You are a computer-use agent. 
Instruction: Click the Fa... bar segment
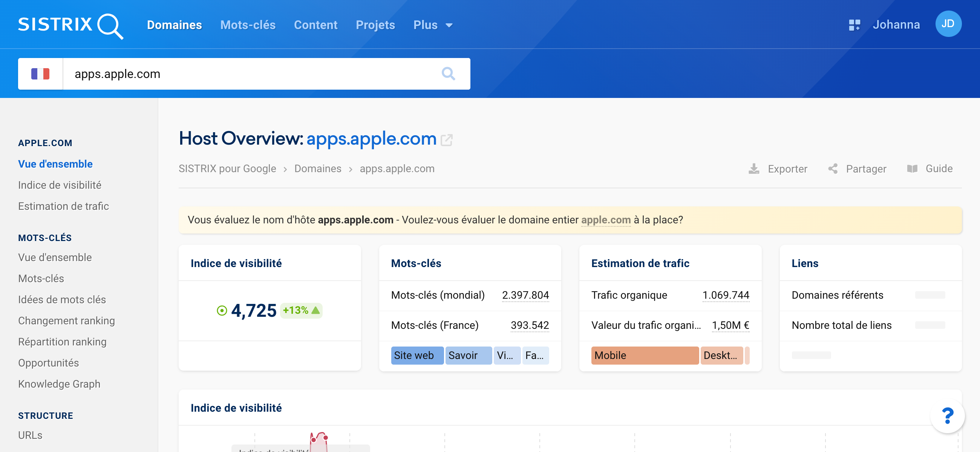[536, 356]
